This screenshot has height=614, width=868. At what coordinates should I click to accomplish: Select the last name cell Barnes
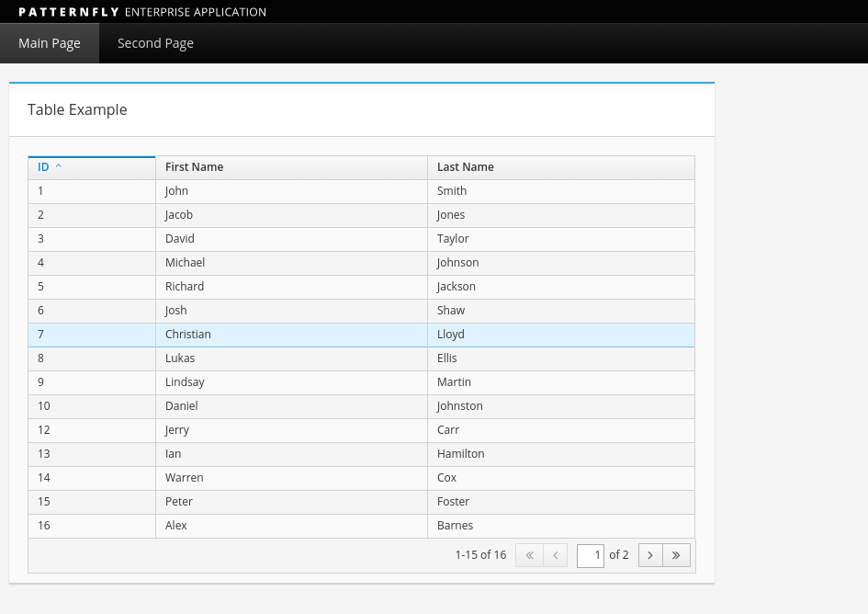click(561, 526)
